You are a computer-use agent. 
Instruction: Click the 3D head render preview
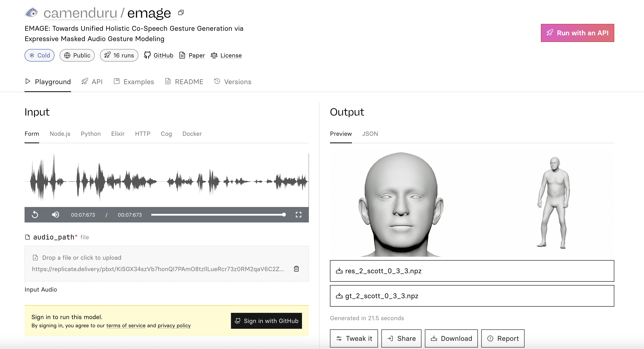401,204
